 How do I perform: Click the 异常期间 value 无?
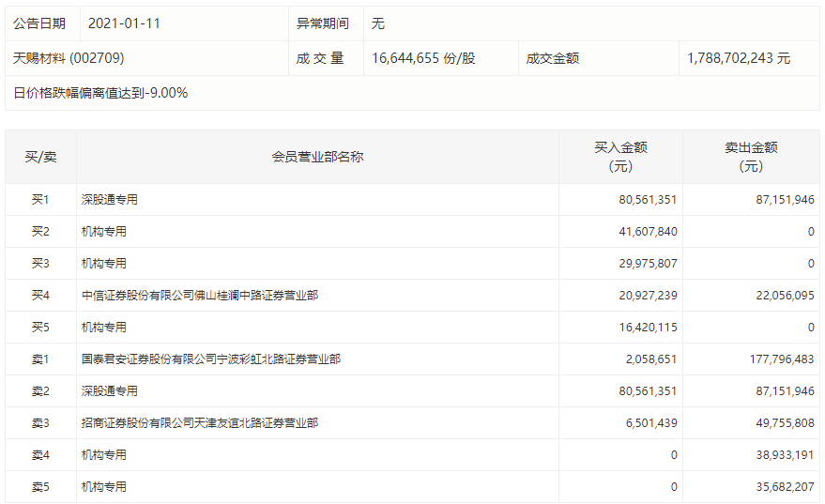(x=378, y=23)
